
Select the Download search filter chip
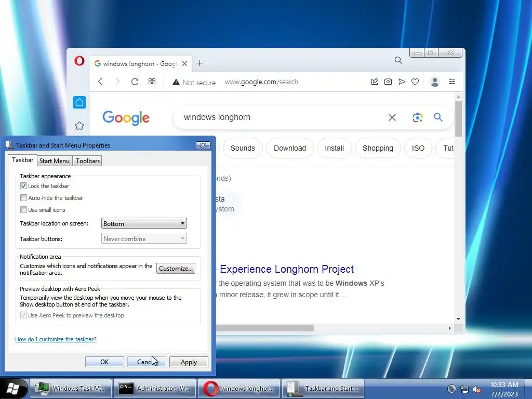(x=290, y=148)
